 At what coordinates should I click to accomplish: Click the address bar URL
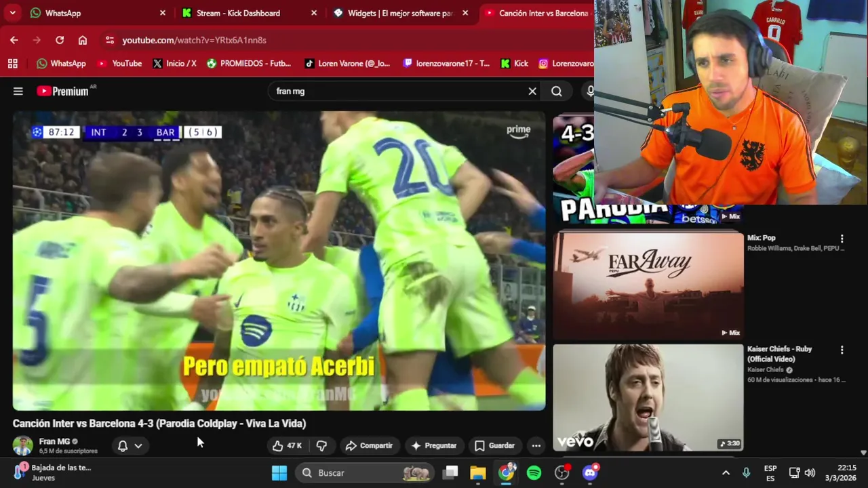194,40
